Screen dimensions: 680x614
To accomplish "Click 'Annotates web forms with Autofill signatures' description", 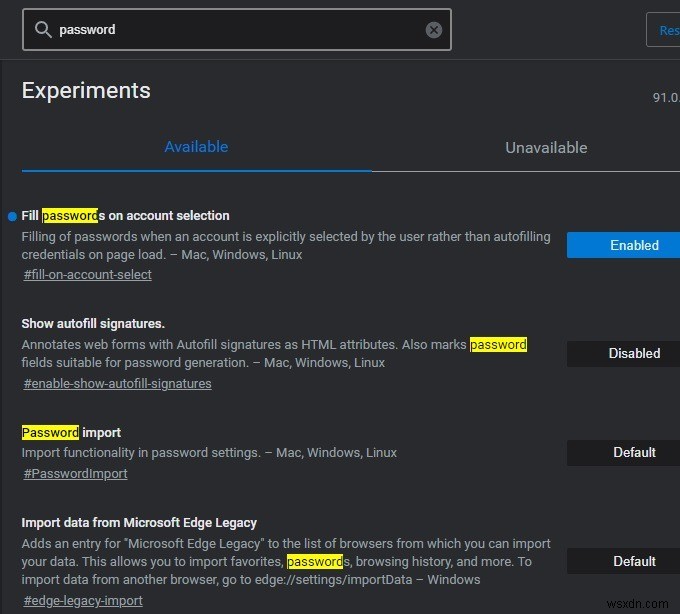I will click(275, 353).
